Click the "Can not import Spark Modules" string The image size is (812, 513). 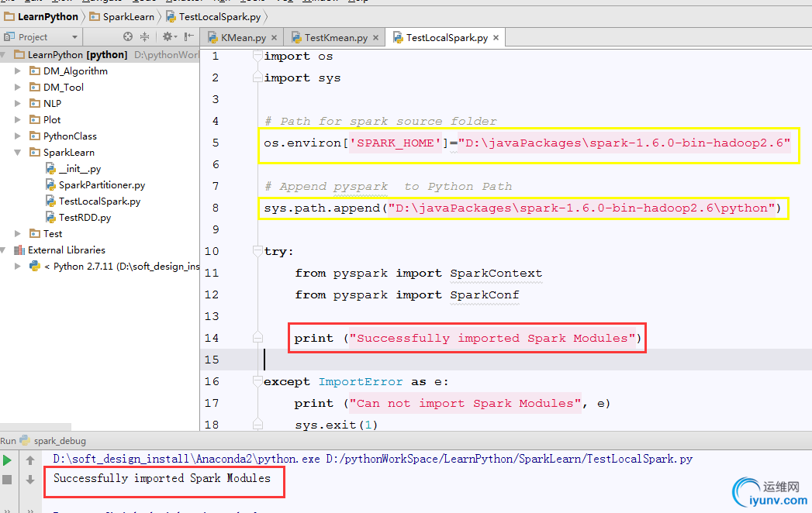click(465, 403)
